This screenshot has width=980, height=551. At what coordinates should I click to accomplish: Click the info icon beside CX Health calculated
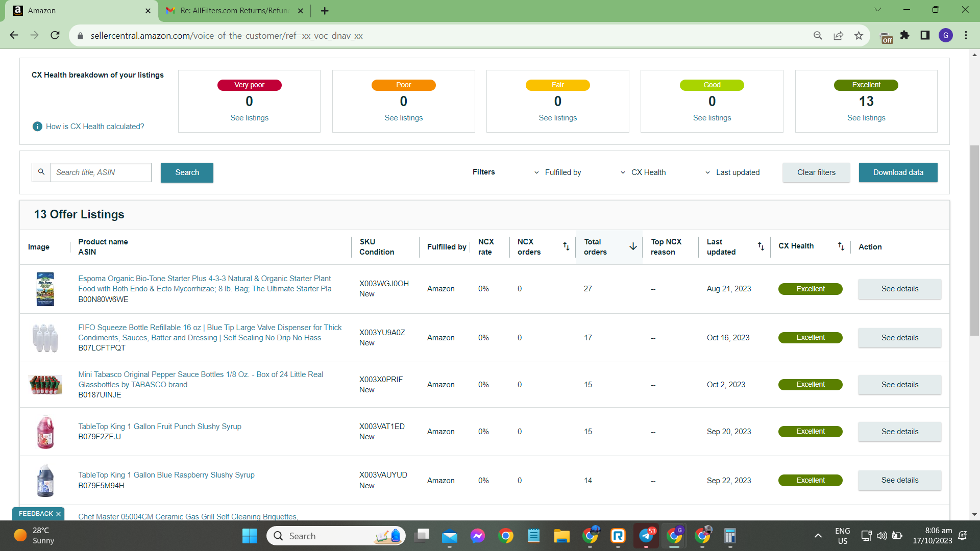37,127
